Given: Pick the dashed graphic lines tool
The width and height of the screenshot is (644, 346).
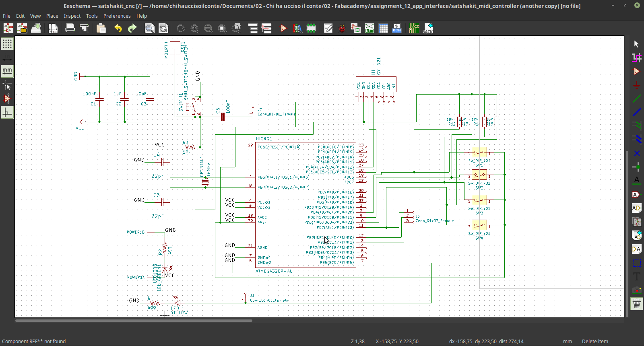Looking at the screenshot, I should click(x=636, y=263).
